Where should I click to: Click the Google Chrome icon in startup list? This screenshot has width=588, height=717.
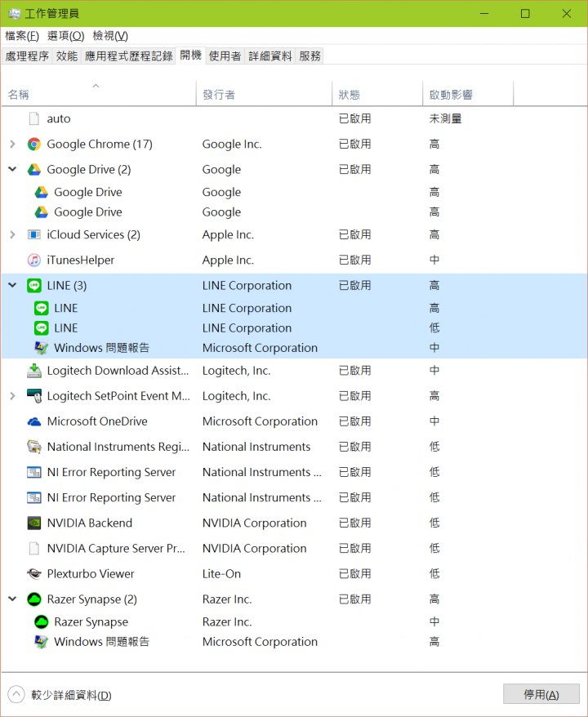(33, 144)
